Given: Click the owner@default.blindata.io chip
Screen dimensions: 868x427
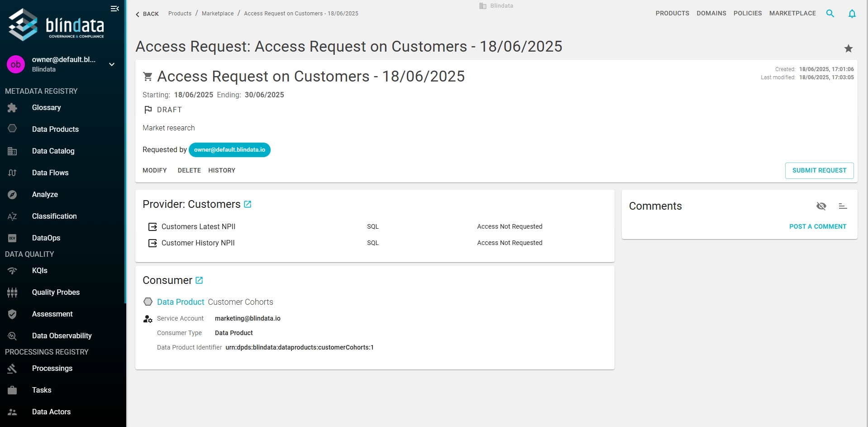Looking at the screenshot, I should pyautogui.click(x=229, y=150).
